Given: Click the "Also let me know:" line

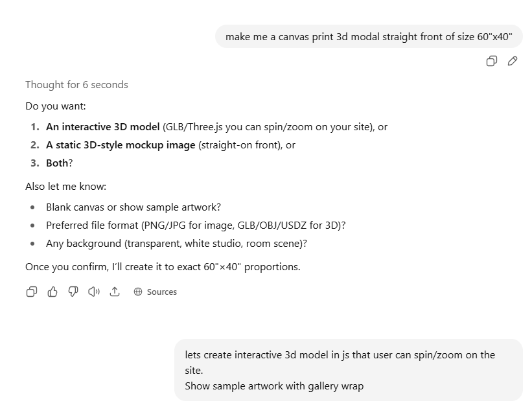Looking at the screenshot, I should click(65, 187).
